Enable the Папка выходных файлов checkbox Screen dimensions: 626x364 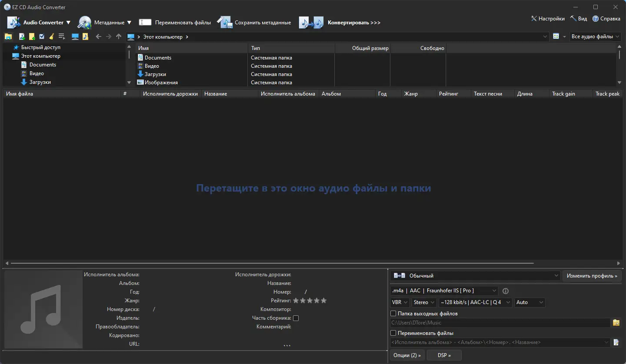pyautogui.click(x=393, y=313)
